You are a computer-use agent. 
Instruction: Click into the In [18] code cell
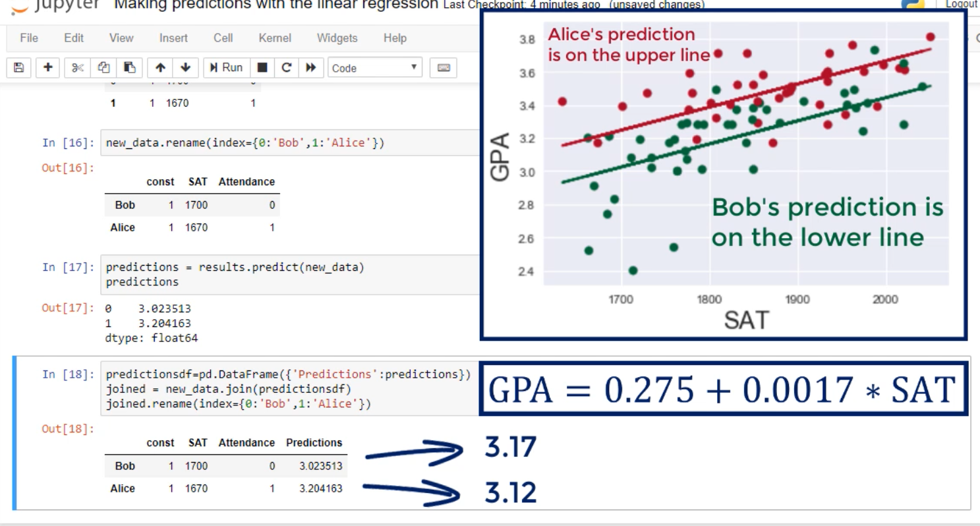coord(290,389)
